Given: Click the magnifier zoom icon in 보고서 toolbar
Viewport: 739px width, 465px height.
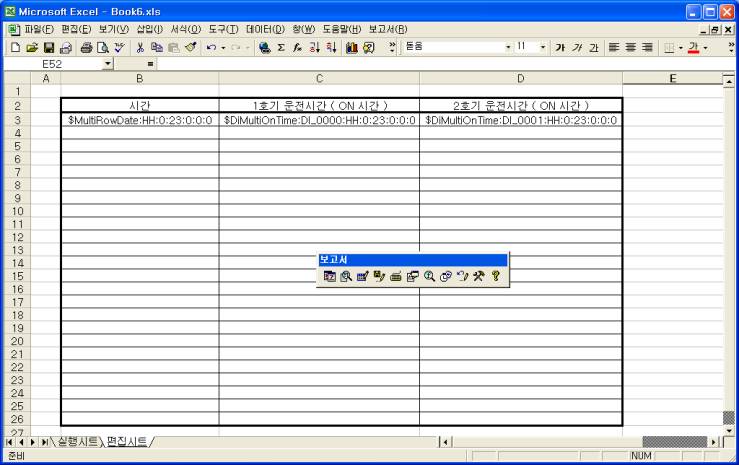Looking at the screenshot, I should click(429, 276).
